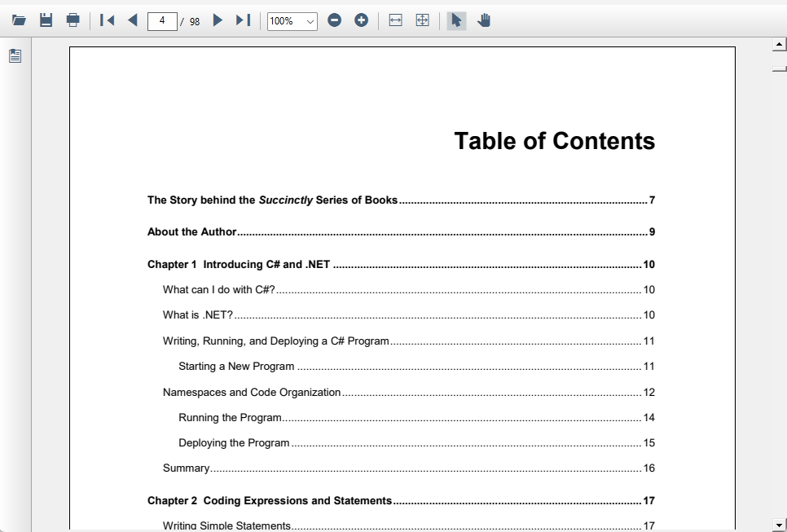
Task: Activate the text selection cursor tool
Action: tap(457, 20)
